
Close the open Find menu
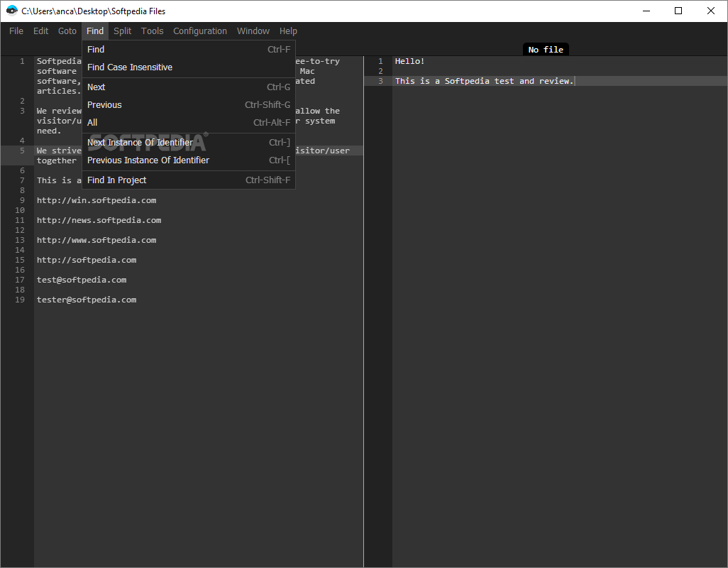click(95, 31)
